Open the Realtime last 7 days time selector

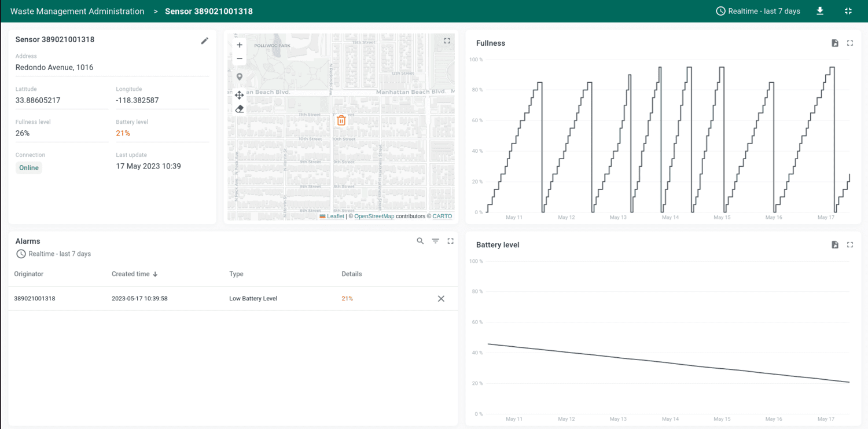tap(758, 10)
